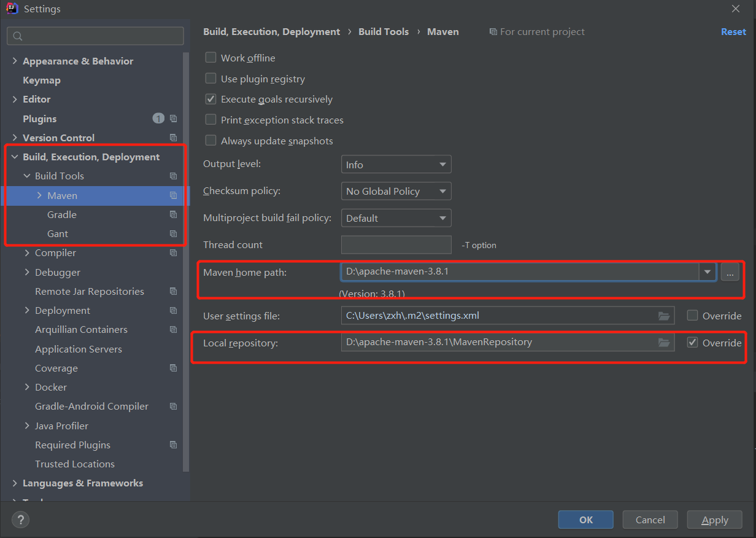Click the IntelliJ IDEA logo in the title bar
The width and height of the screenshot is (756, 538).
point(12,9)
